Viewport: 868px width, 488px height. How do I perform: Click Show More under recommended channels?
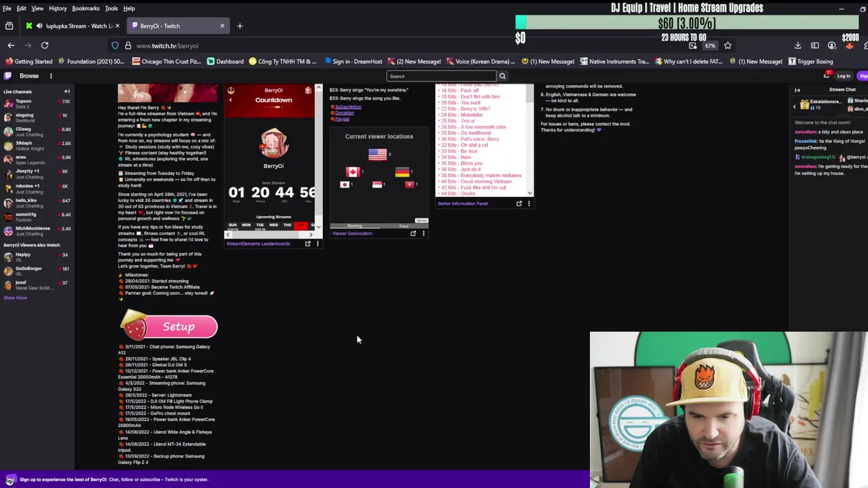click(15, 298)
